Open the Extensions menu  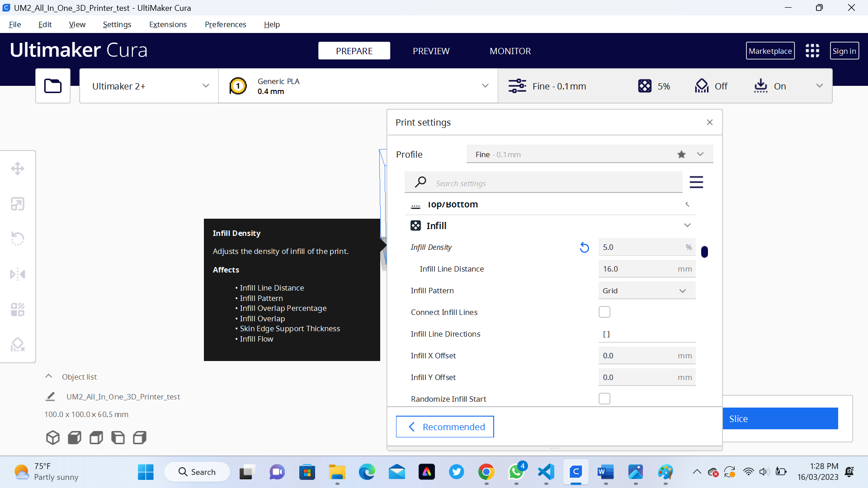[x=168, y=24]
